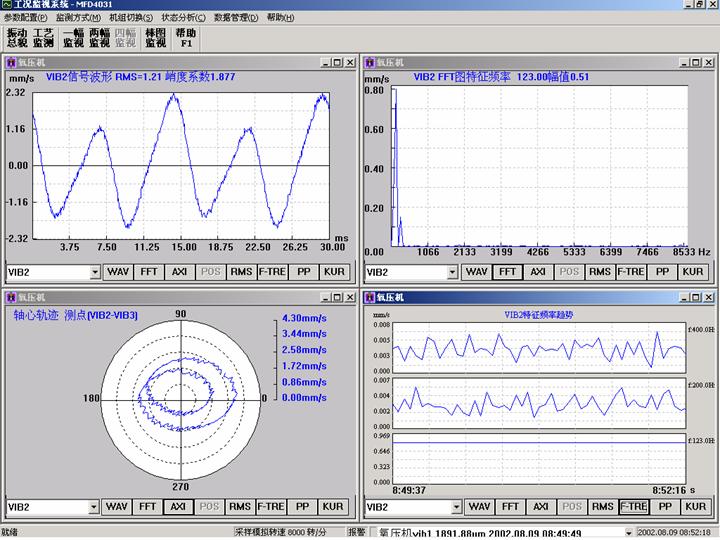Open 棒图监视 bar chart view
Image resolution: width=720 pixels, height=540 pixels.
155,37
